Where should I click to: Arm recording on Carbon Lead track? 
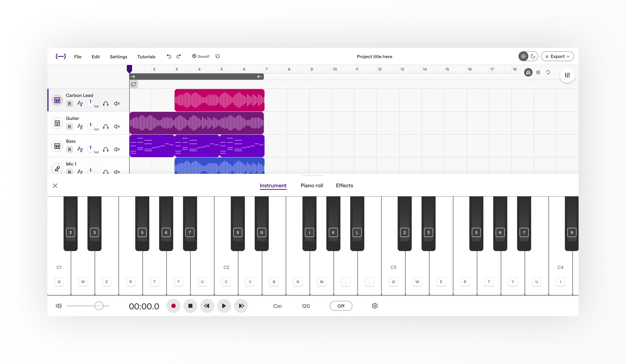70,104
